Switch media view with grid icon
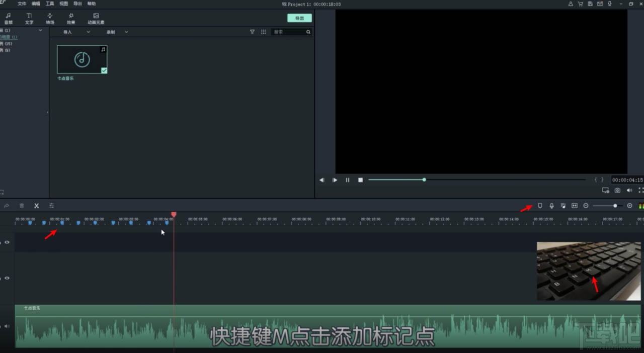 [263, 32]
